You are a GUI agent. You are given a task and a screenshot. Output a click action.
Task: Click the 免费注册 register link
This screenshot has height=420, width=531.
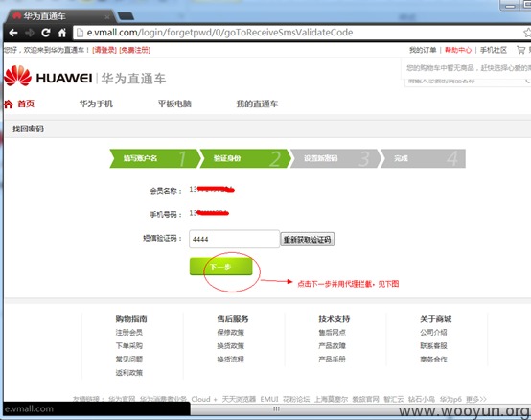pos(135,50)
